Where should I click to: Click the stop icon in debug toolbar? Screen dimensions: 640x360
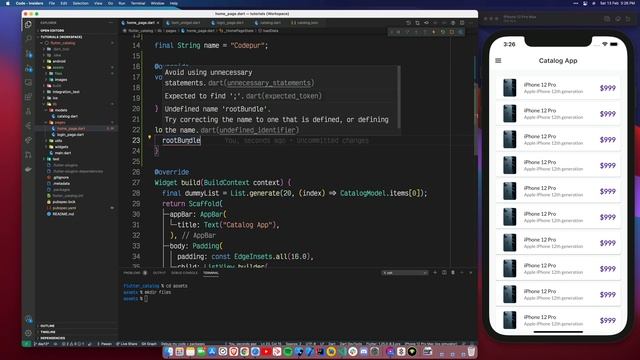point(452,32)
